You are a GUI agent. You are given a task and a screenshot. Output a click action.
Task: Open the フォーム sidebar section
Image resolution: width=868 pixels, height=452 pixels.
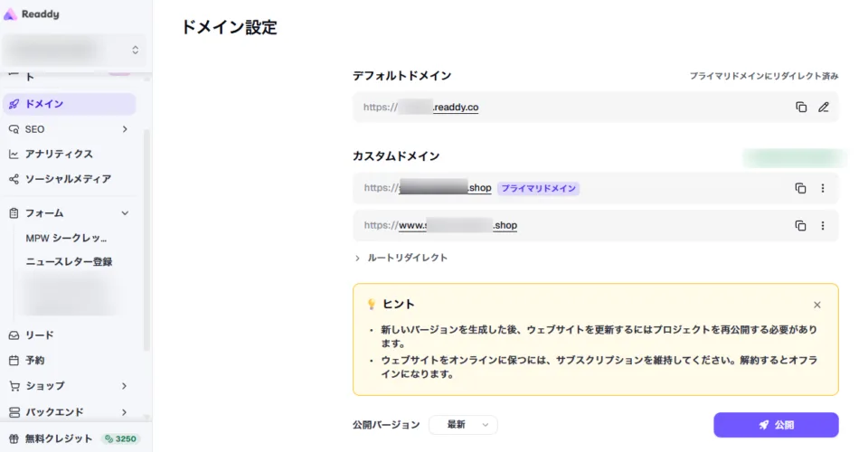coord(70,213)
